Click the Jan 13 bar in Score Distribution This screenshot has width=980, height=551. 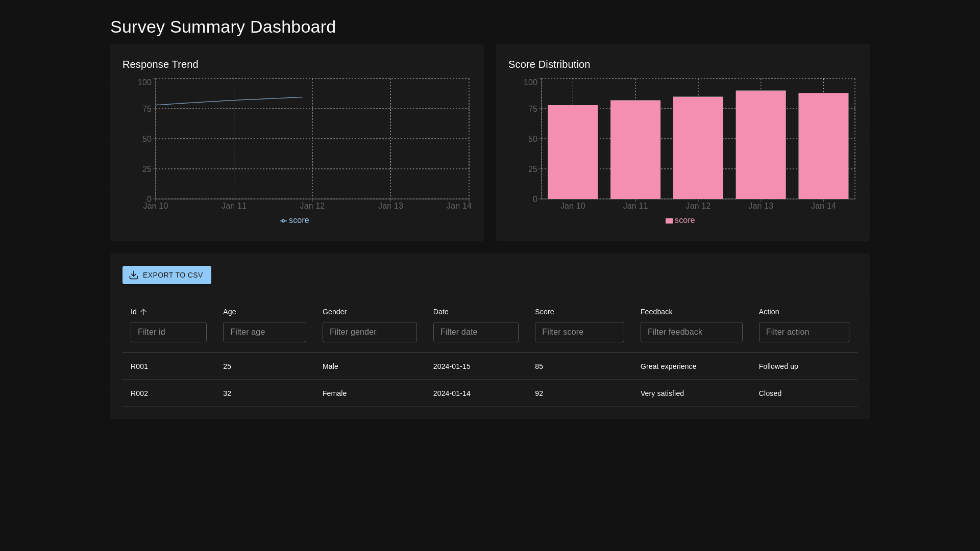coord(761,145)
